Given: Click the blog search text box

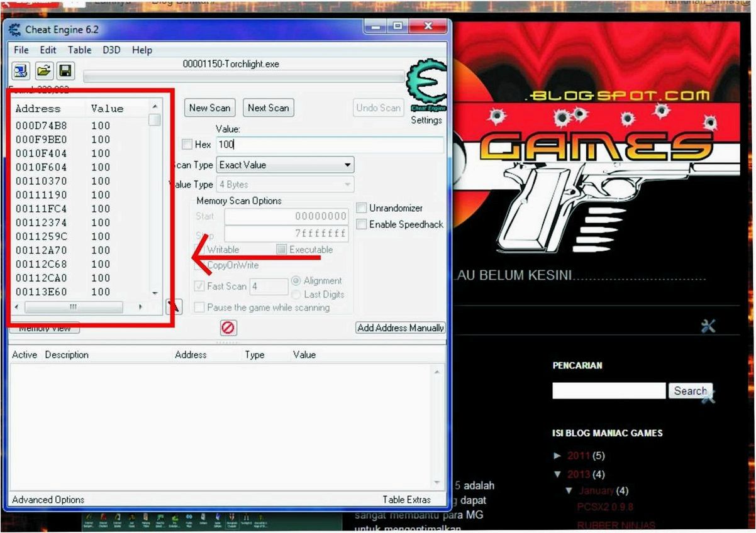Looking at the screenshot, I should pyautogui.click(x=609, y=391).
